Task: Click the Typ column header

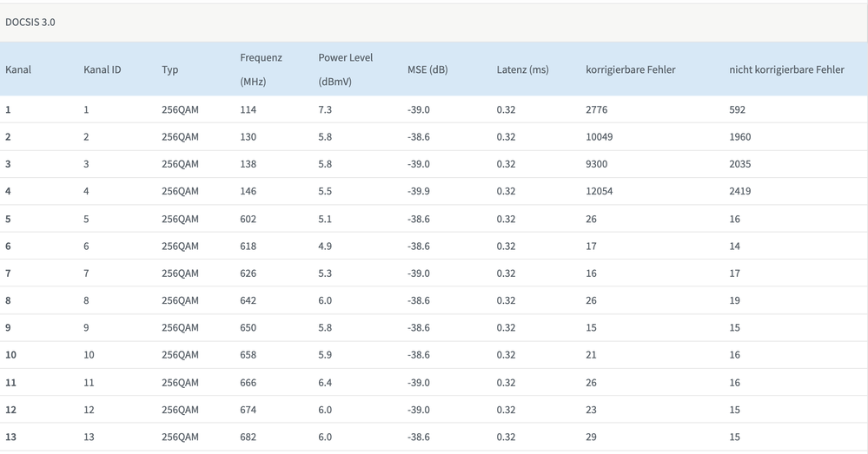Action: click(169, 69)
